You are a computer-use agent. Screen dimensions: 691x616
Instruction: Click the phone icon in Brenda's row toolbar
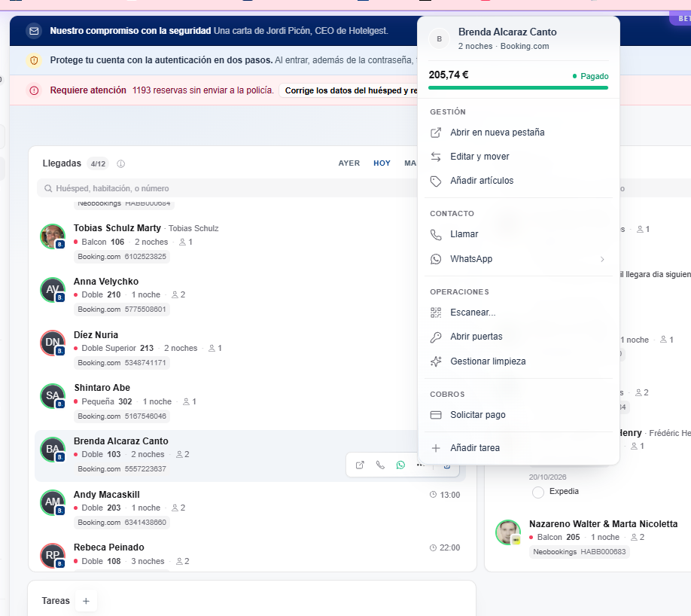pyautogui.click(x=380, y=465)
